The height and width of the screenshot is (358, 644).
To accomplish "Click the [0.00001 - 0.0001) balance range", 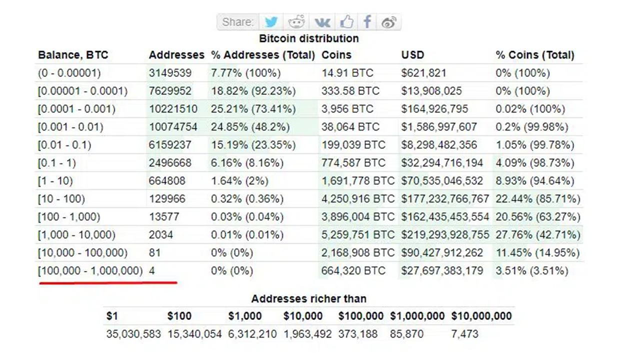I will coord(83,91).
